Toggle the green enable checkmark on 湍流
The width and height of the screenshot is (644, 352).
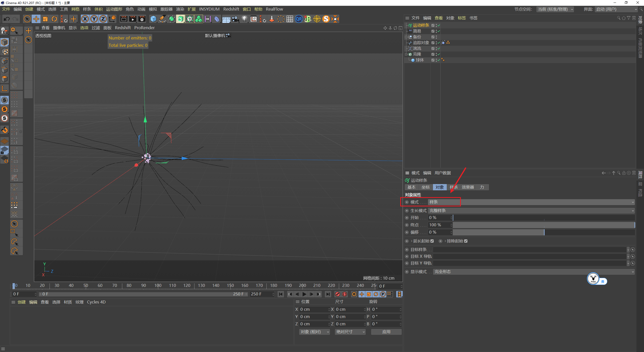click(438, 49)
